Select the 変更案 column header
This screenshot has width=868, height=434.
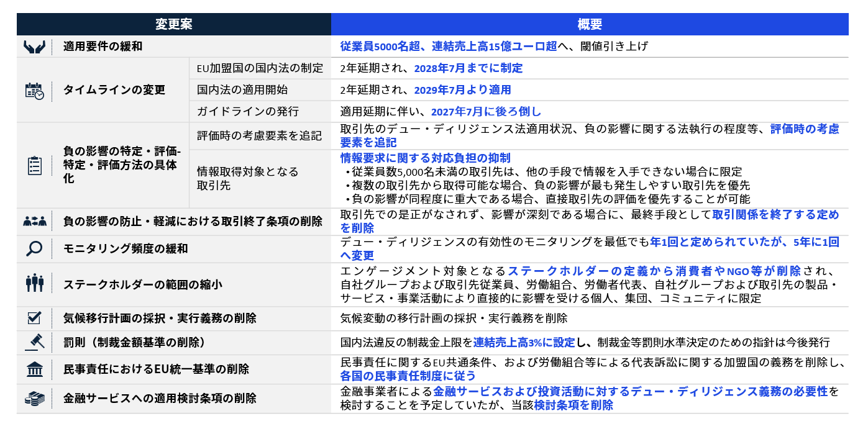point(173,24)
